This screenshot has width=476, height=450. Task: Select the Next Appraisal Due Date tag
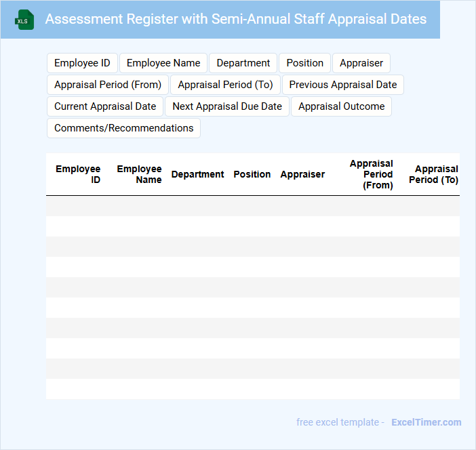click(x=227, y=106)
